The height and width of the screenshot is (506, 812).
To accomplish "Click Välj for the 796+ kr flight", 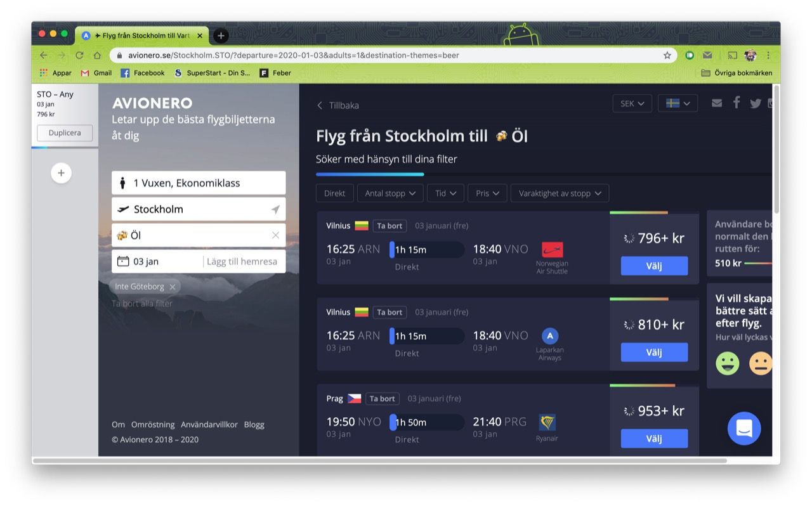I will point(653,266).
